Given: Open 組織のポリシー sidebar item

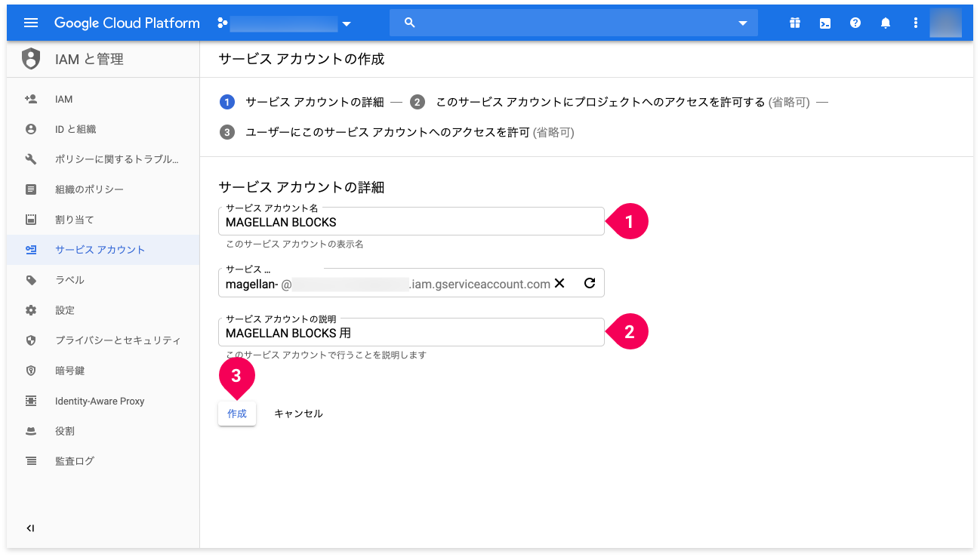Looking at the screenshot, I should pyautogui.click(x=103, y=189).
